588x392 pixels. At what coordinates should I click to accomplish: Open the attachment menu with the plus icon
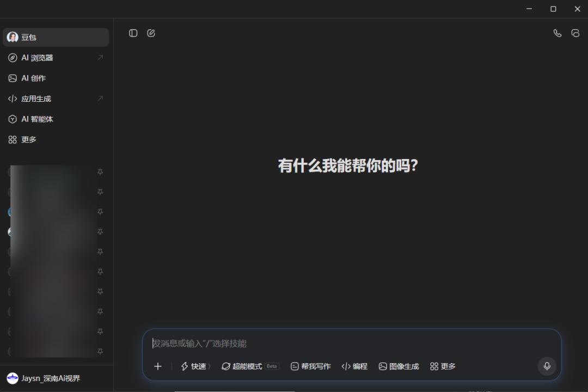pyautogui.click(x=158, y=366)
